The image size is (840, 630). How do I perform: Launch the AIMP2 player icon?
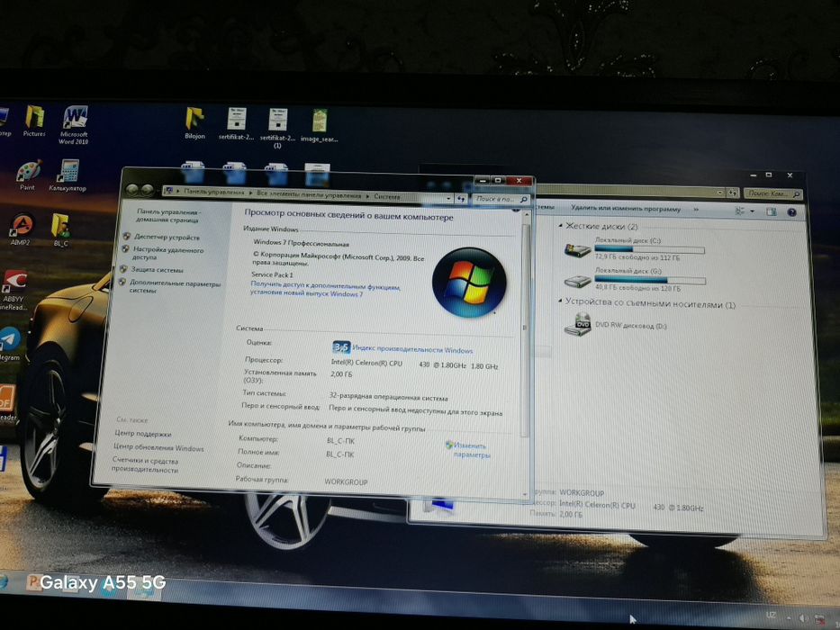click(x=22, y=229)
